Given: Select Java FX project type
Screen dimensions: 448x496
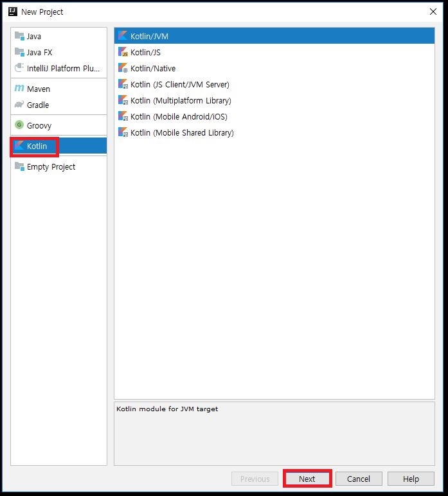Looking at the screenshot, I should pos(59,52).
